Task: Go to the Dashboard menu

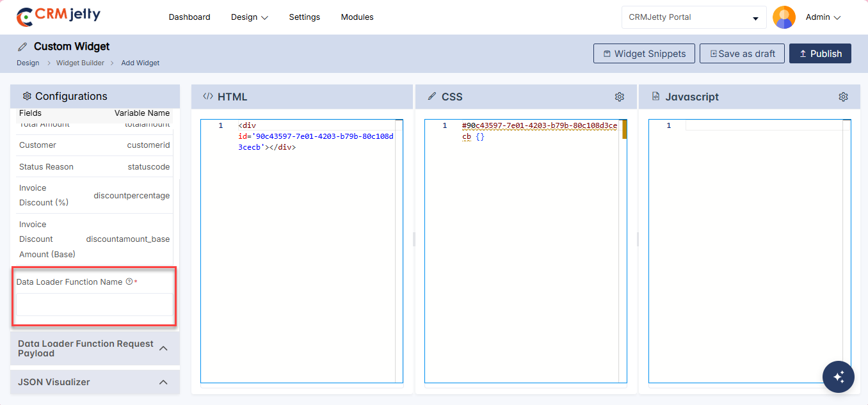Action: [x=189, y=17]
